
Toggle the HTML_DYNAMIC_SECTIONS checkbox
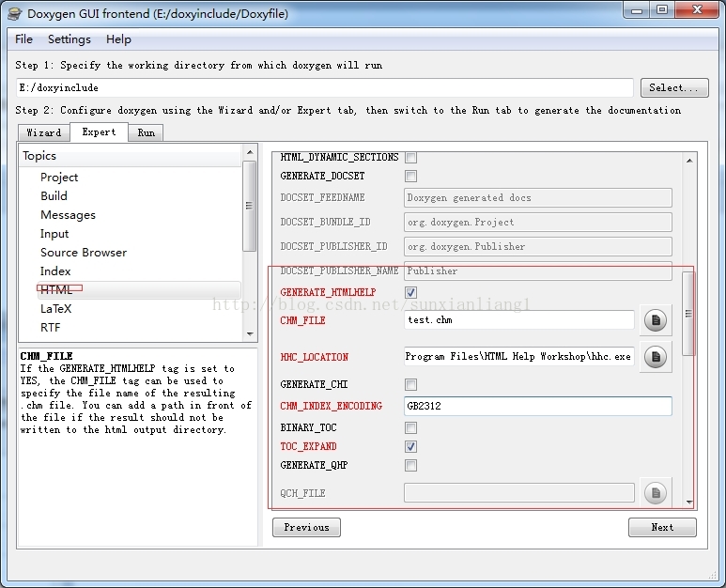tap(410, 158)
